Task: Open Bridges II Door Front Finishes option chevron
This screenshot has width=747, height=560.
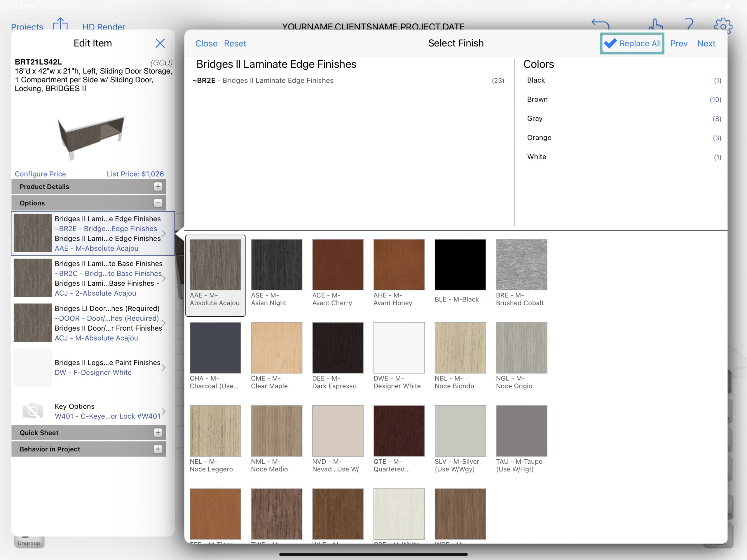Action: pos(164,323)
